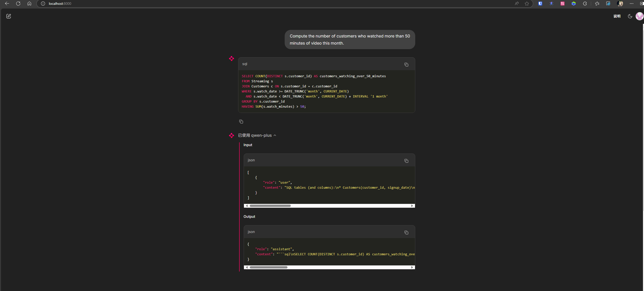
Task: Click the 'JOIN Customers c ON' line
Action: pos(289,86)
